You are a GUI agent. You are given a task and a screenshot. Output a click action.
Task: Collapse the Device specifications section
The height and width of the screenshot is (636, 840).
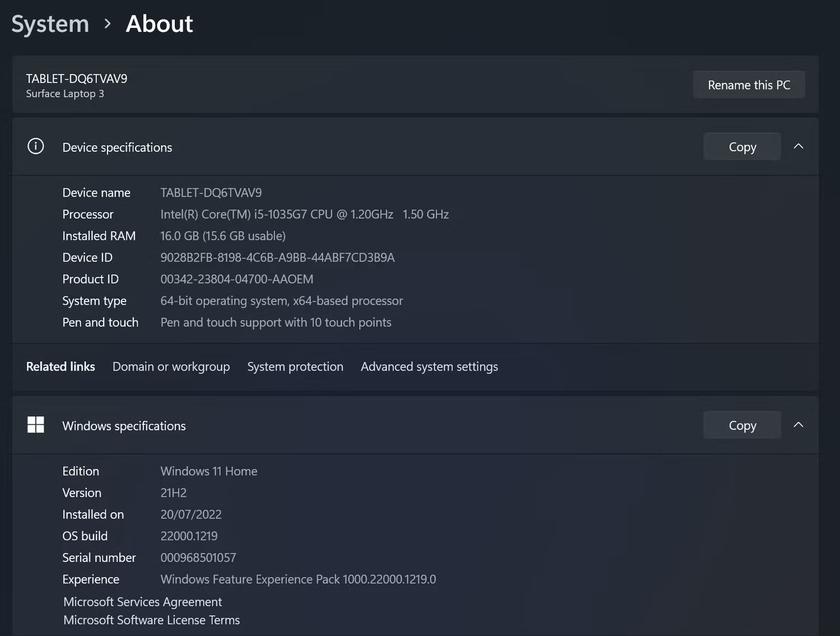click(799, 147)
